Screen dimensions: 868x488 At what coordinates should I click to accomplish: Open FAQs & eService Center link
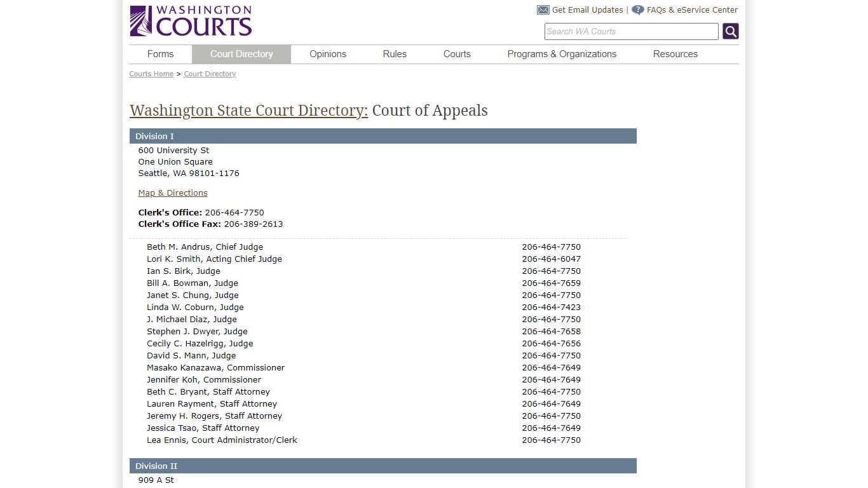pyautogui.click(x=692, y=10)
